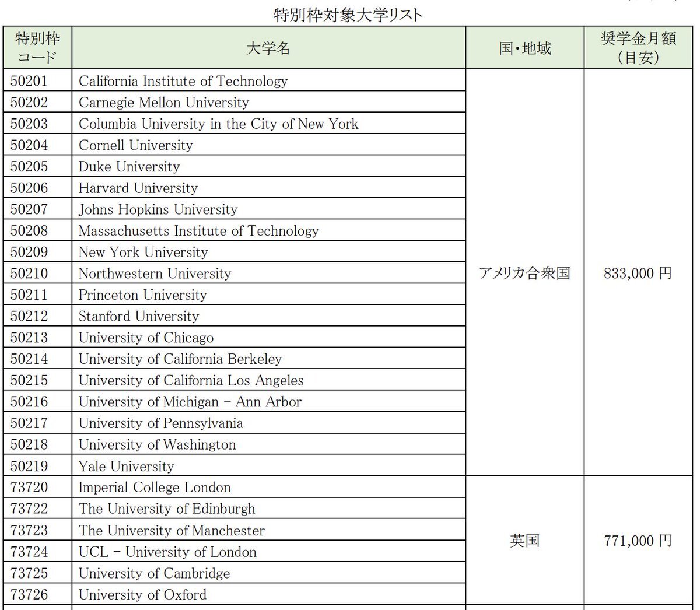700x610 pixels.
Task: Select Cornell University cell
Action: [269, 145]
